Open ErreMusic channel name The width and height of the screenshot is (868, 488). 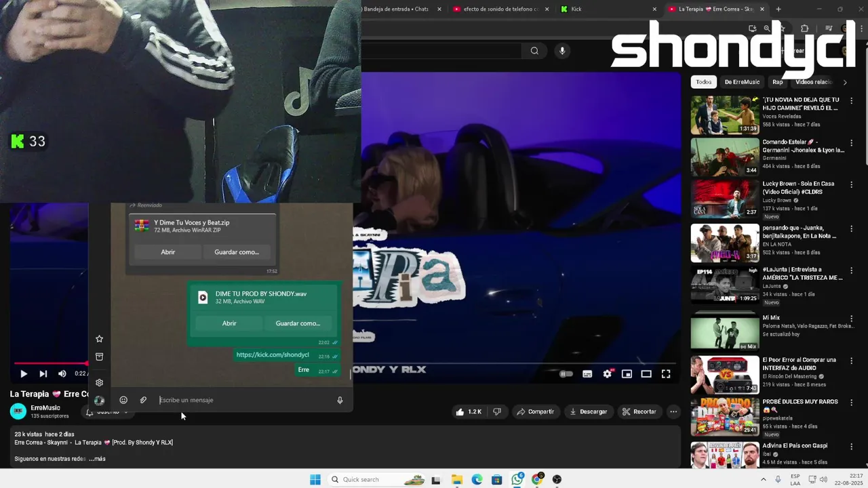coord(45,408)
